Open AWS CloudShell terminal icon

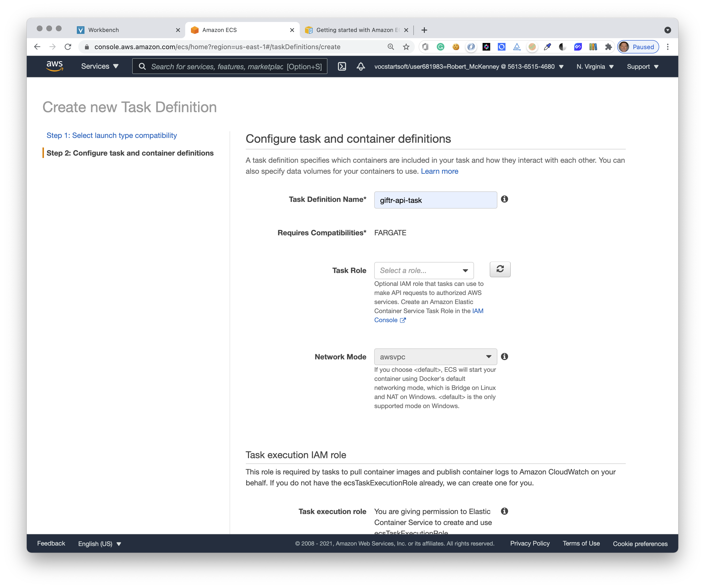tap(342, 66)
